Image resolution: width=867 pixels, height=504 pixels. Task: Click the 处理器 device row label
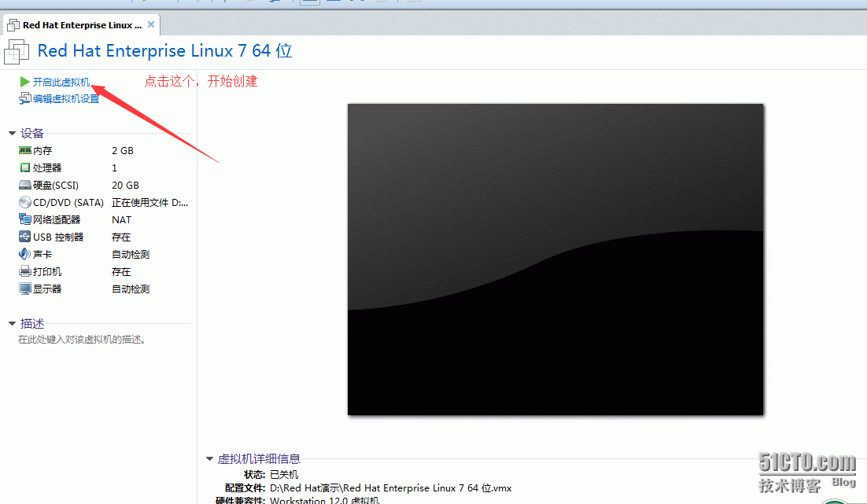click(x=47, y=168)
